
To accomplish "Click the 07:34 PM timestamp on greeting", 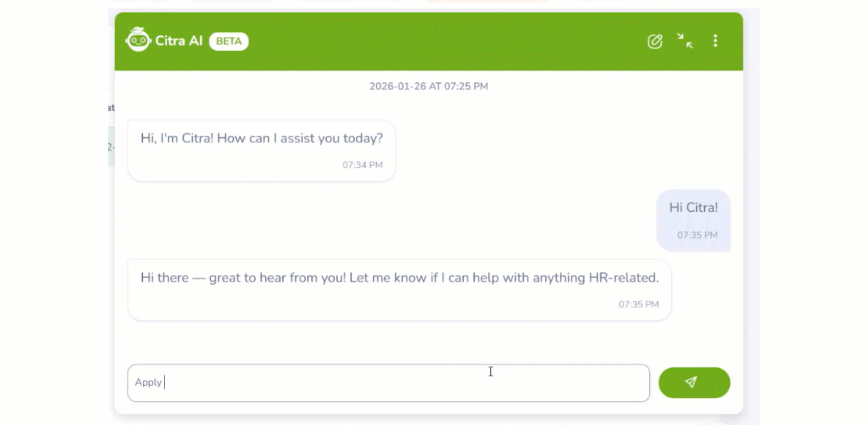I will click(362, 165).
